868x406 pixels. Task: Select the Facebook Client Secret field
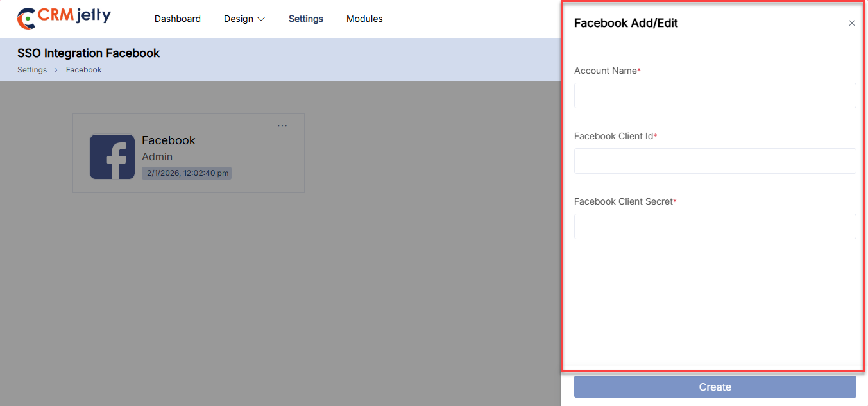[x=715, y=226]
